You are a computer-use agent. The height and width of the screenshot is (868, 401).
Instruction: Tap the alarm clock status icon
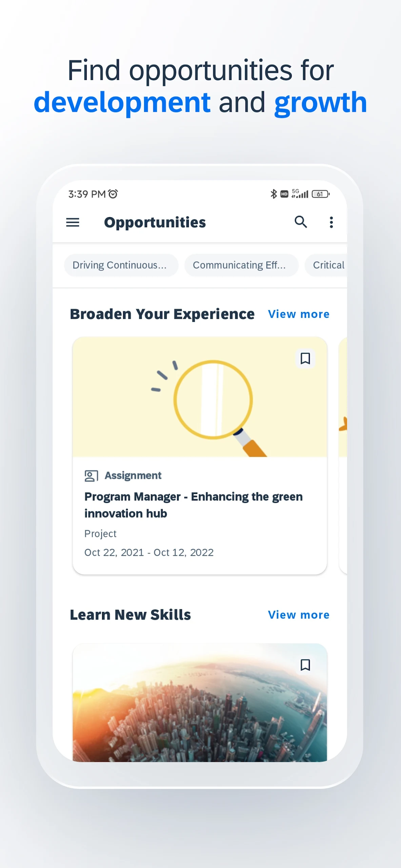pyautogui.click(x=113, y=194)
